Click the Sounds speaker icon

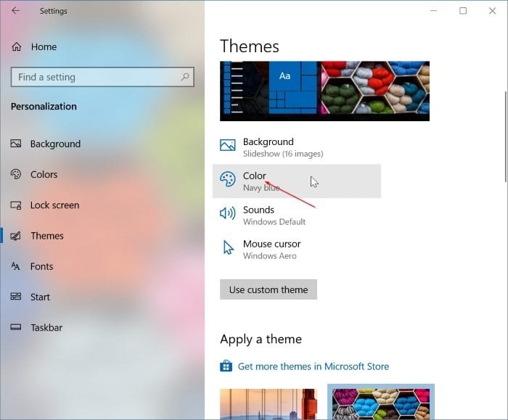pyautogui.click(x=228, y=213)
